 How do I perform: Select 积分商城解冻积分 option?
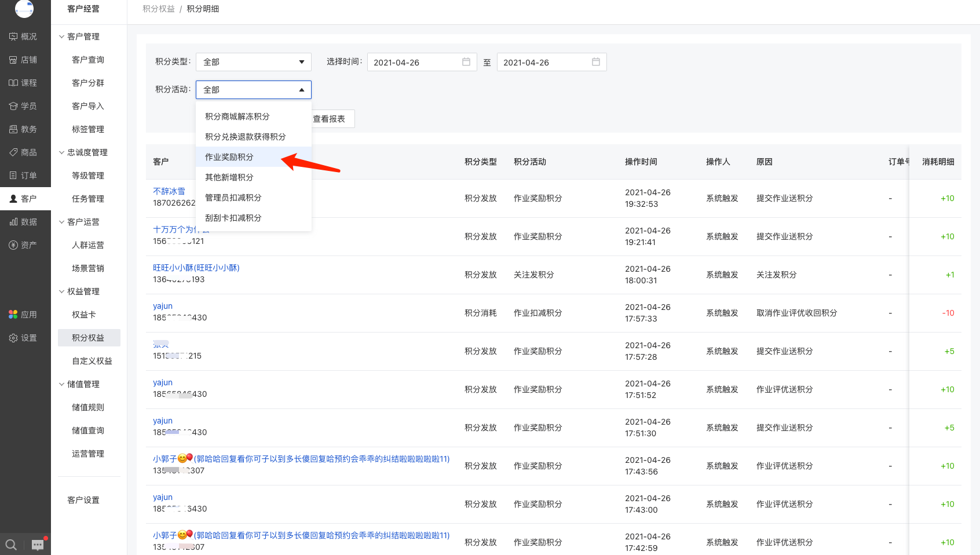(254, 116)
